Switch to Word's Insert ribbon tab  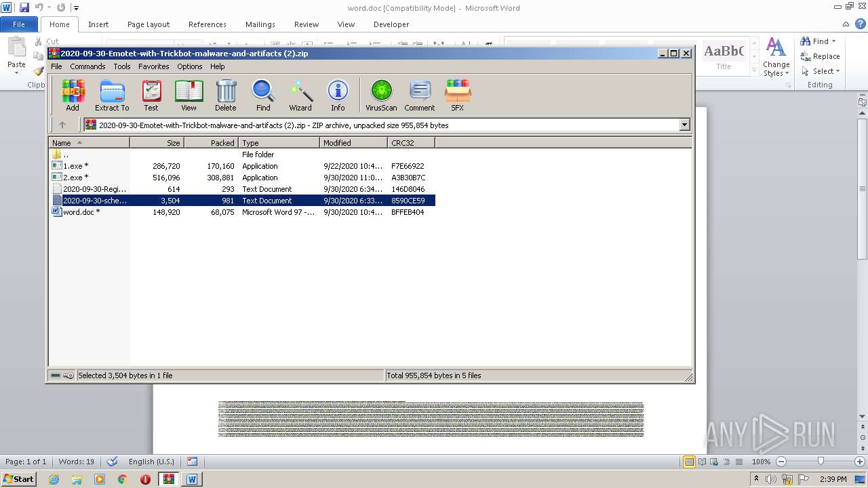pyautogui.click(x=98, y=24)
